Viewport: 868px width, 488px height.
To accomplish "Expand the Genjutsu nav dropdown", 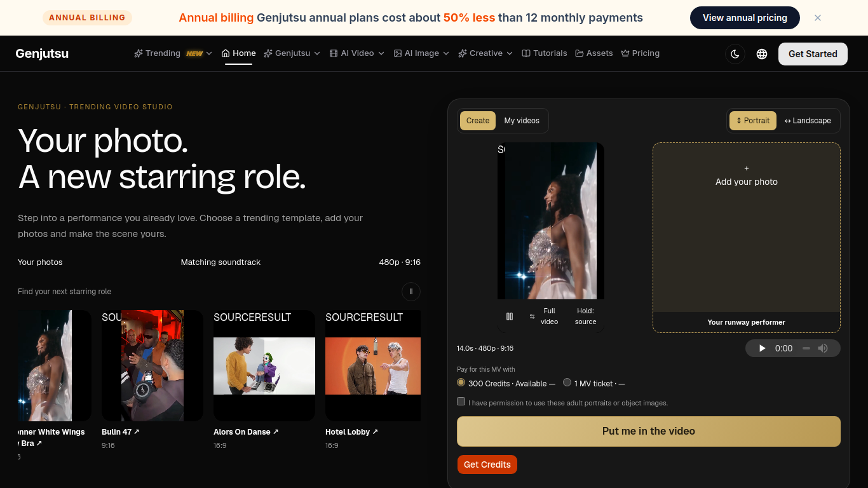I will pyautogui.click(x=292, y=53).
